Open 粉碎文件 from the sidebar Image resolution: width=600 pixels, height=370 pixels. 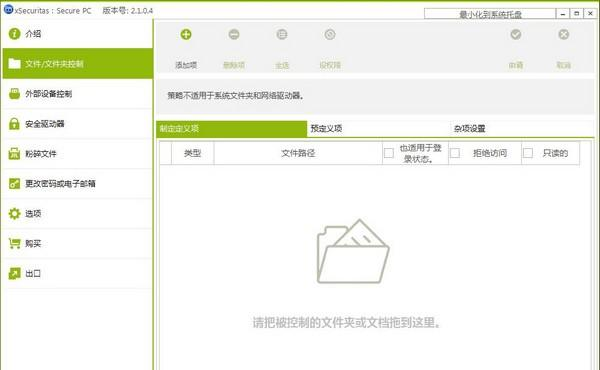tap(78, 153)
